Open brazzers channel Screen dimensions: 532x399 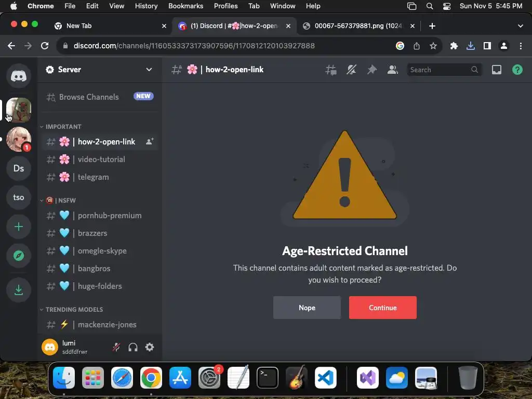(x=99, y=233)
